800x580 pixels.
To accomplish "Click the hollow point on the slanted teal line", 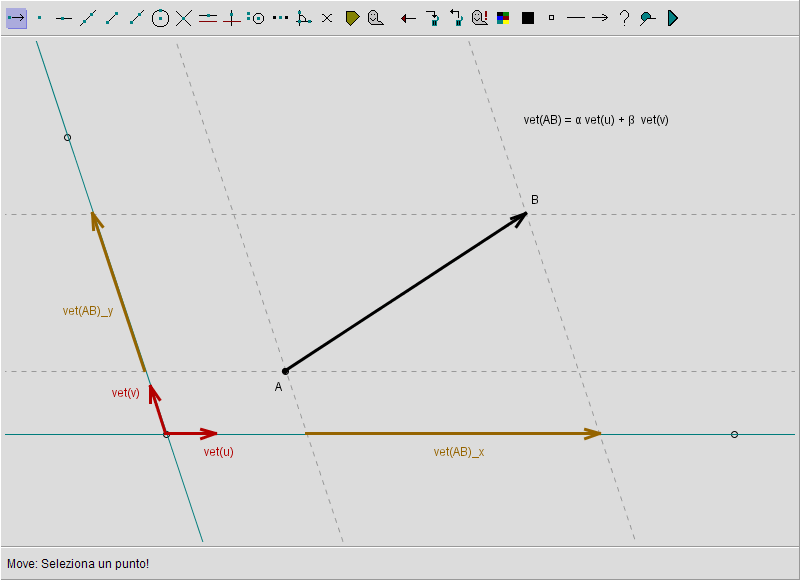I will coord(67,137).
